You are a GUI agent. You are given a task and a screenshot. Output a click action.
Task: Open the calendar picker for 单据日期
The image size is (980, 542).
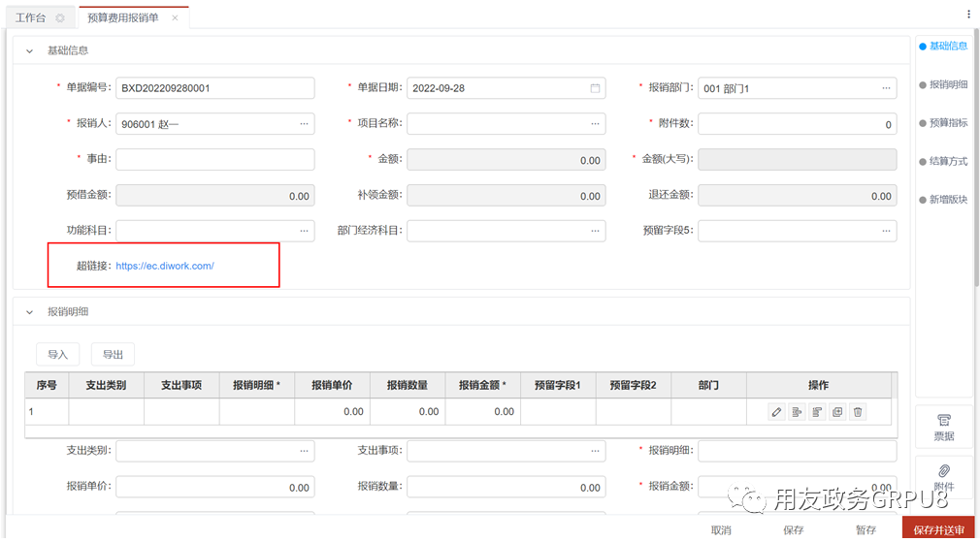(595, 88)
